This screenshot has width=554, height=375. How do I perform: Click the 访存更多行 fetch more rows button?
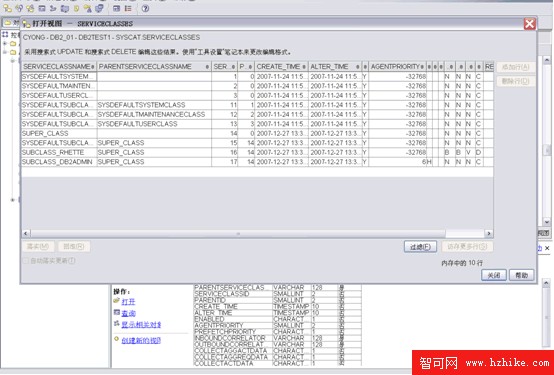tap(467, 247)
